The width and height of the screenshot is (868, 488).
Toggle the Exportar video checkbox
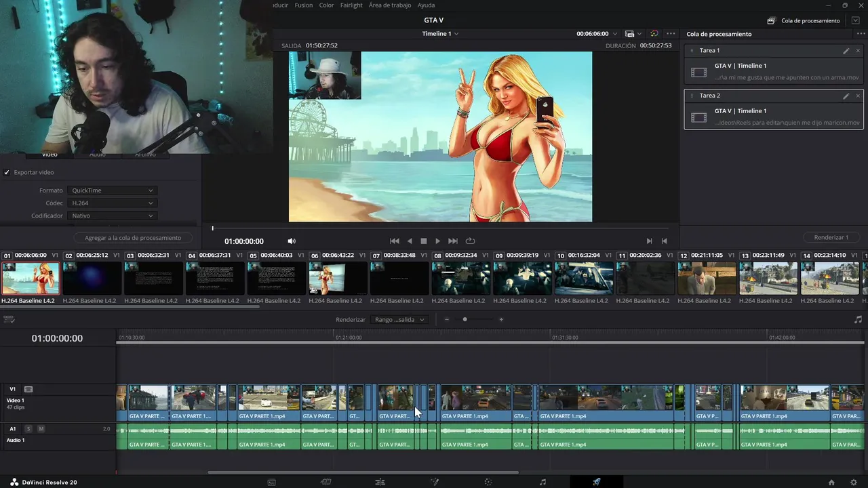coord(7,172)
